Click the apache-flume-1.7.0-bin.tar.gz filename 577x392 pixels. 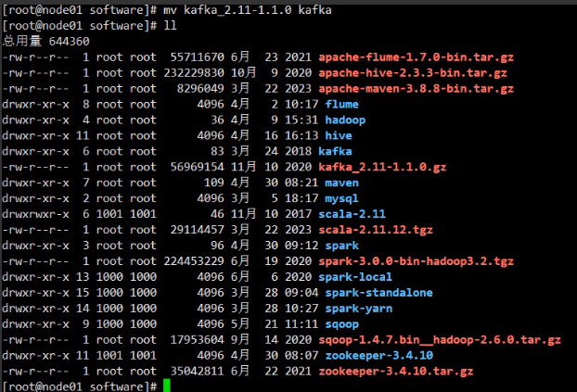[x=416, y=57]
